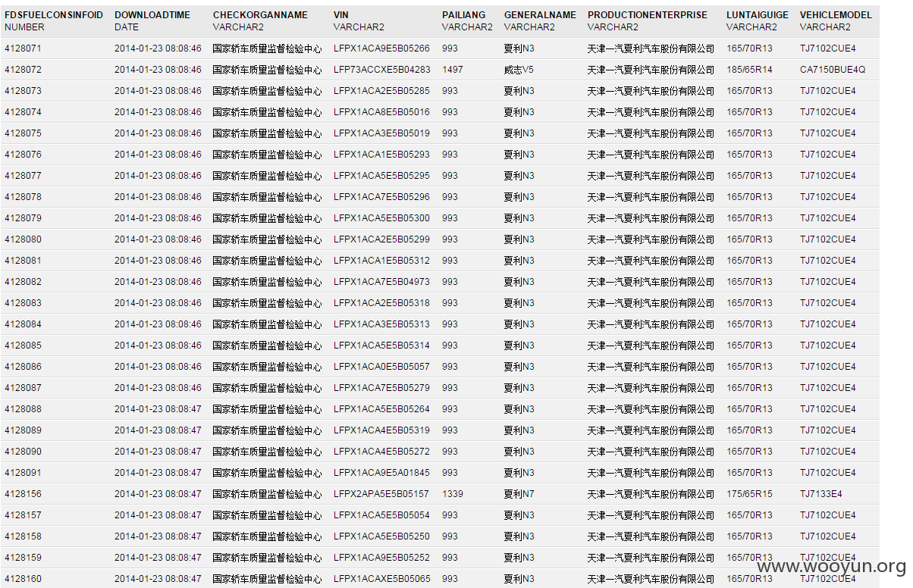Click download time in row 4128157
Viewport: 913px width, 588px height.
[x=158, y=515]
